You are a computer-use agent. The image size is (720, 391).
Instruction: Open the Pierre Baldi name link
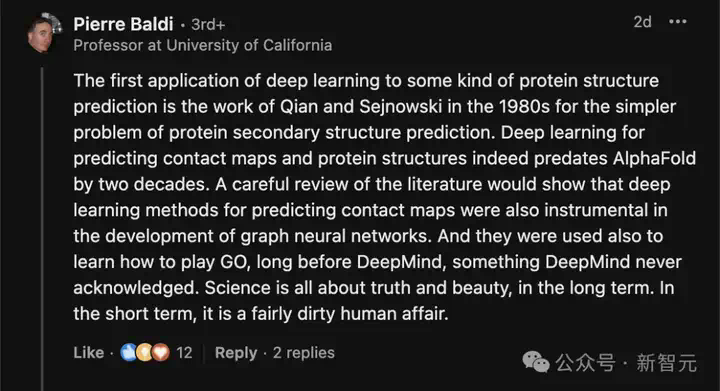[123, 24]
